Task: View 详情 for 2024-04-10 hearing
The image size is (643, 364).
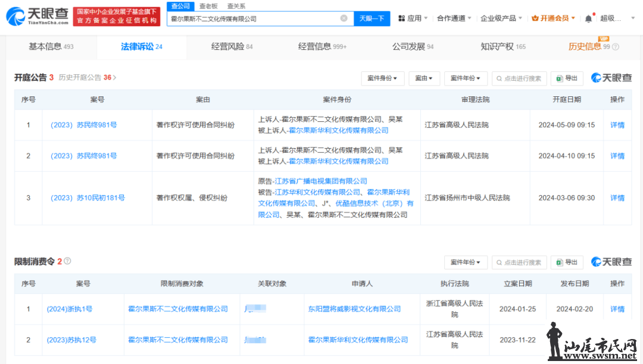Action: (617, 156)
